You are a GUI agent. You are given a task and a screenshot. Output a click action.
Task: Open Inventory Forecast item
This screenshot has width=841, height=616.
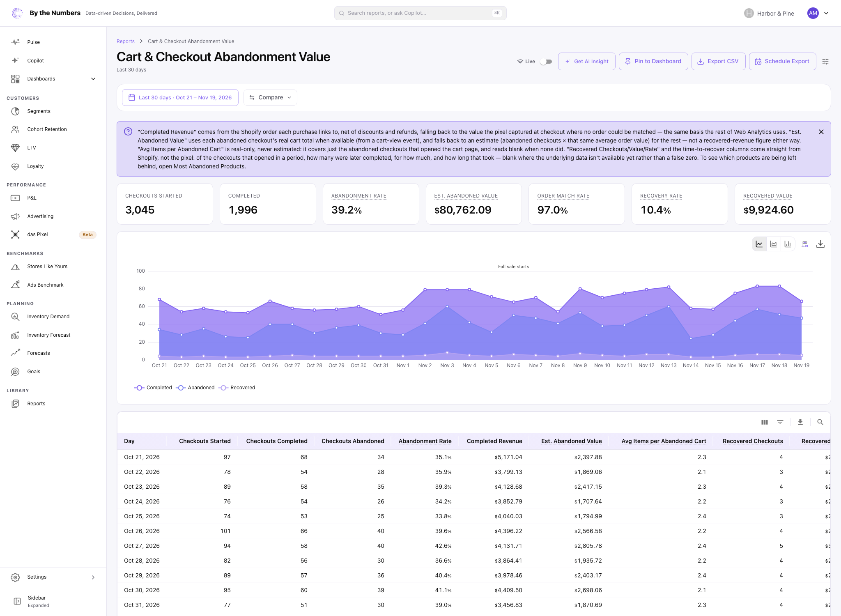[53, 335]
